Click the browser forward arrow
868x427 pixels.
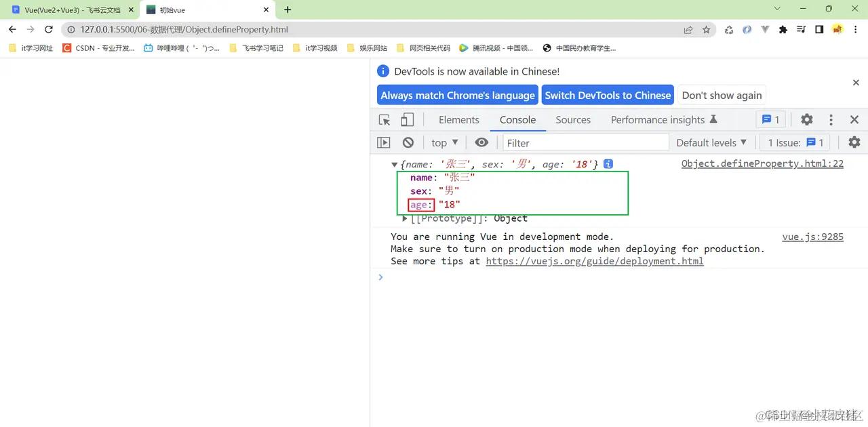31,29
